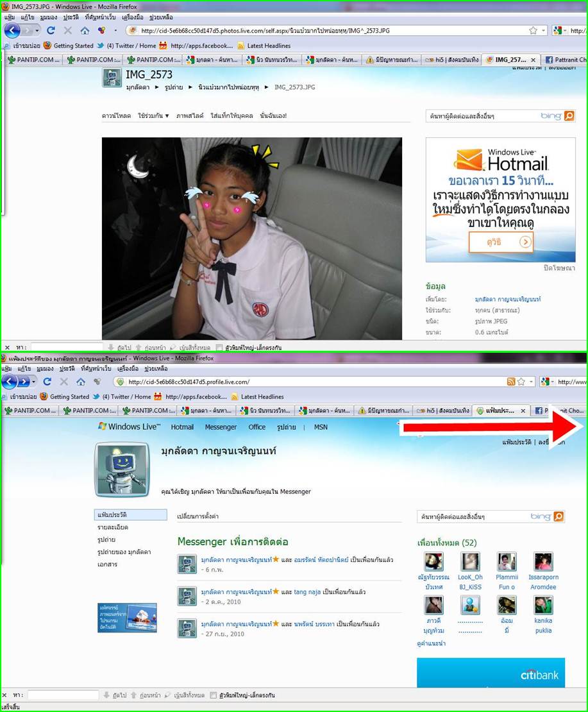
Task: Open Office in Windows Live navigation
Action: click(x=257, y=427)
